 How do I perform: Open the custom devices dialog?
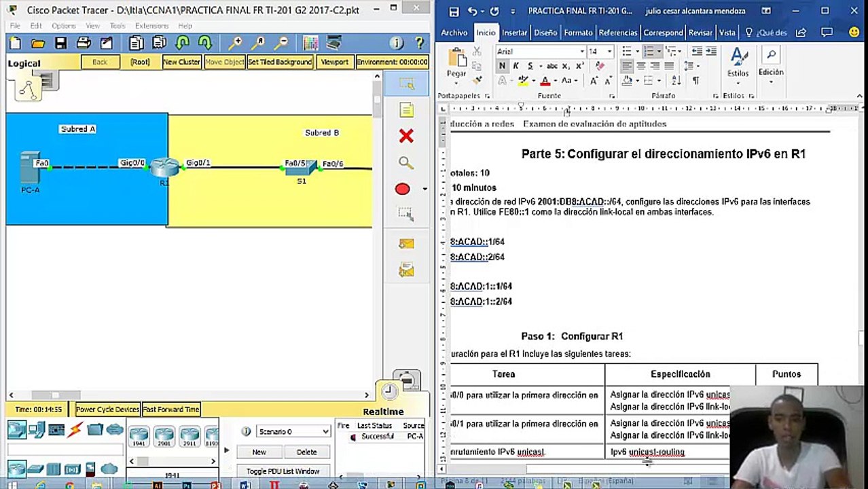pyautogui.click(x=333, y=43)
